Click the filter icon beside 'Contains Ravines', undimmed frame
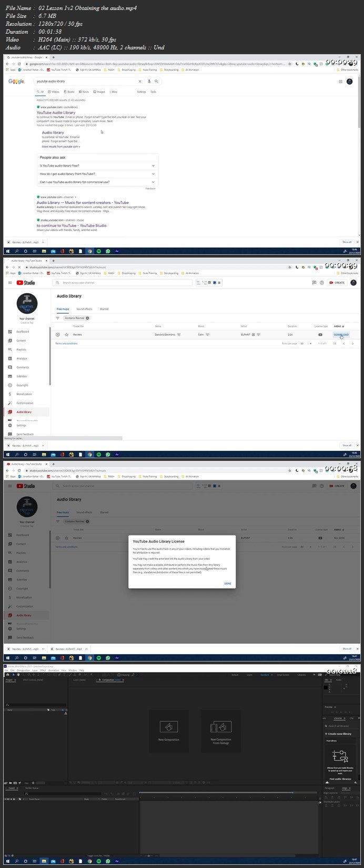The width and height of the screenshot is (364, 868). (x=58, y=318)
